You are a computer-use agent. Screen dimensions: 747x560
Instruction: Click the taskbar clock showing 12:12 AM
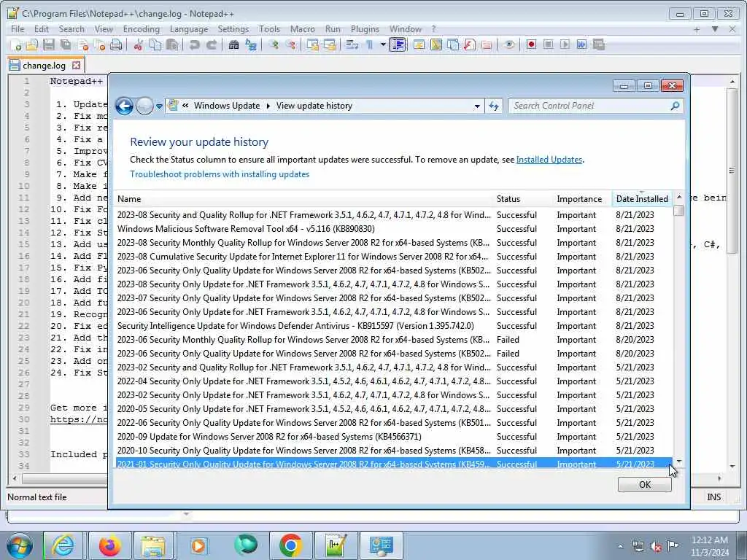coord(709,545)
